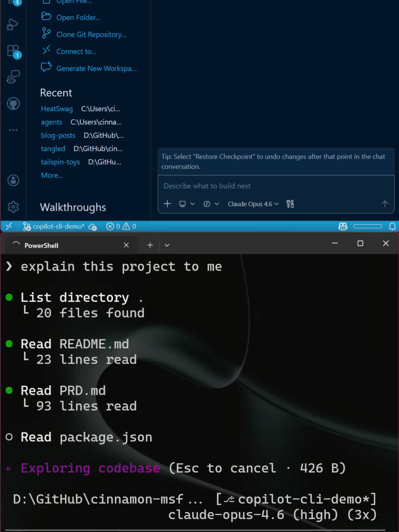Click the agent mode icon in chat

point(207,204)
